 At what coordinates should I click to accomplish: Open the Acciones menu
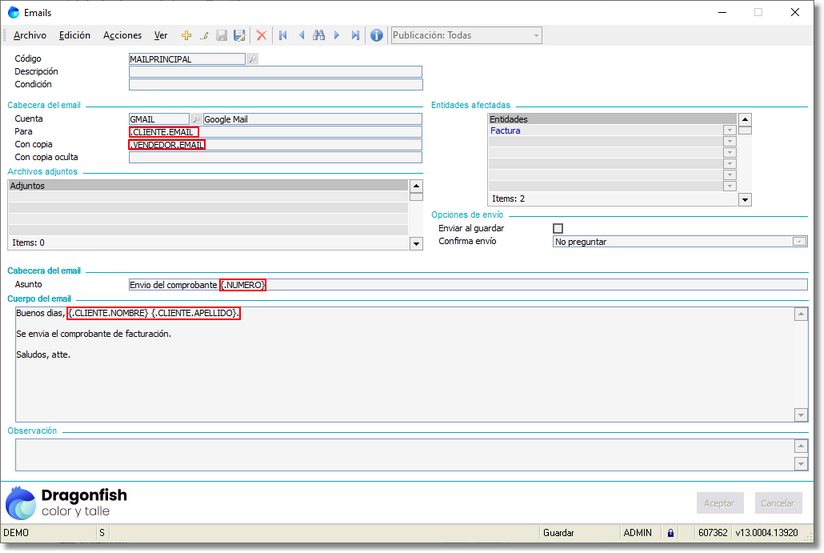coord(122,35)
